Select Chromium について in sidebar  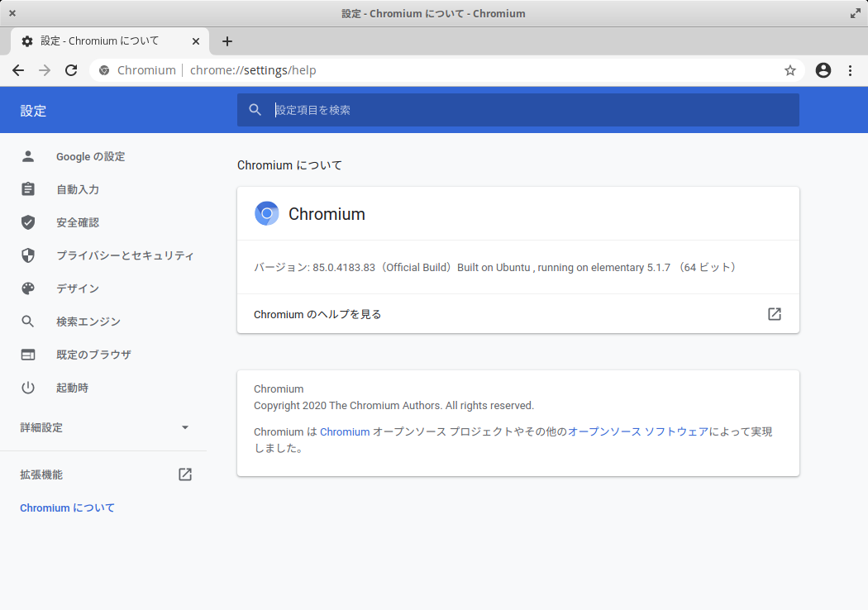pyautogui.click(x=67, y=508)
